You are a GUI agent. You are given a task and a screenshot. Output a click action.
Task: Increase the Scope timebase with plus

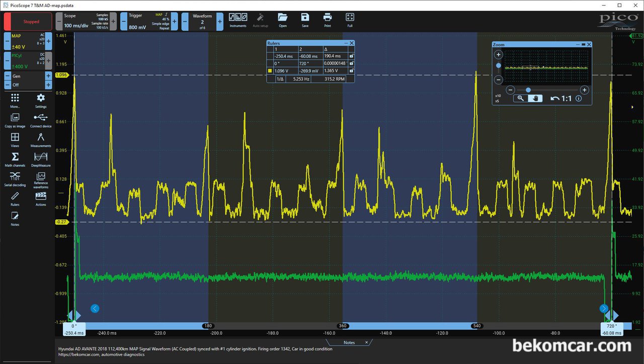point(113,22)
